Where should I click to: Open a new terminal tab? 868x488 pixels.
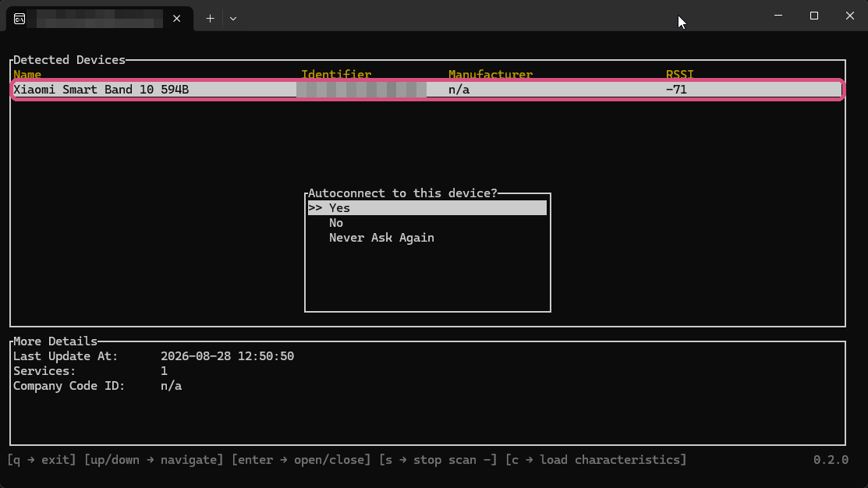[x=211, y=19]
